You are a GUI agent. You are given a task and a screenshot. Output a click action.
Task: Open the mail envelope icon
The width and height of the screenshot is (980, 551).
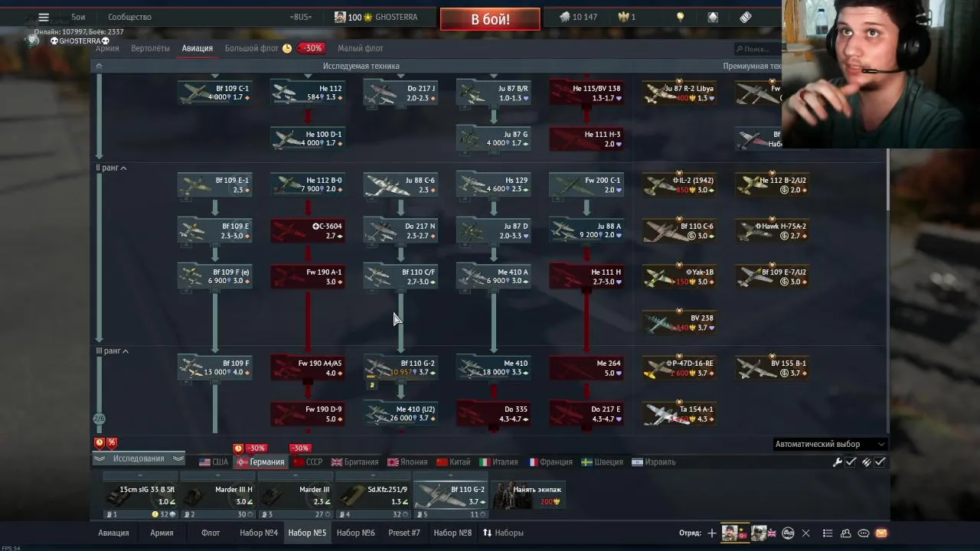881,533
